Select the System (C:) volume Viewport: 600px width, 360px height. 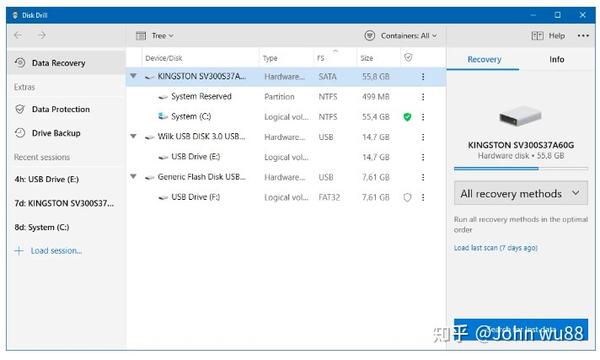pyautogui.click(x=286, y=117)
